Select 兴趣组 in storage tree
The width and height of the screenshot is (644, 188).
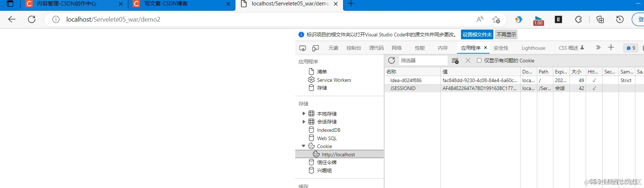coord(324,170)
